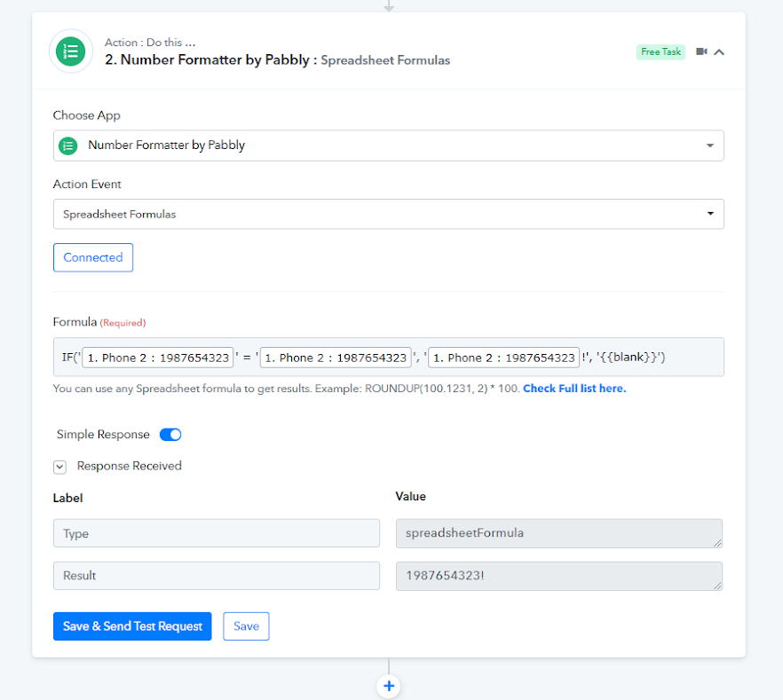Click the 1987654323! result value field
The width and height of the screenshot is (783, 700).
558,576
